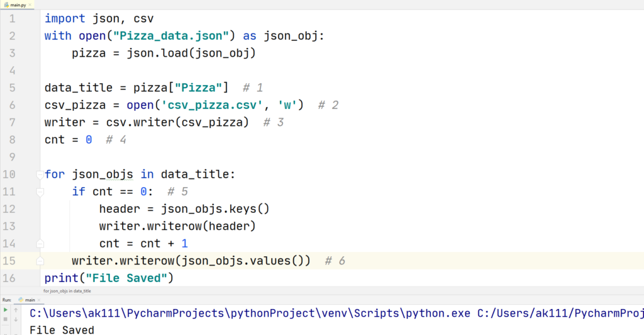The height and width of the screenshot is (335, 644).
Task: Close the main.py editor tab
Action: click(30, 5)
